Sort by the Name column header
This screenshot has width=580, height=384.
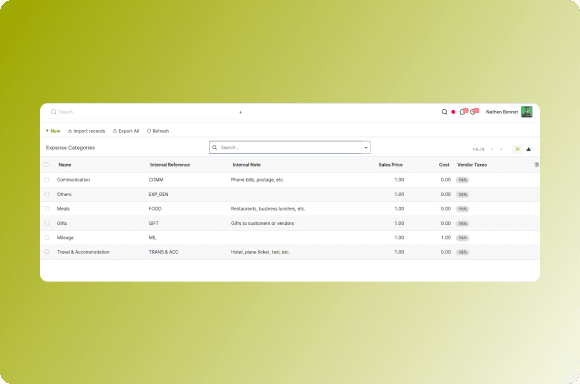[65, 165]
